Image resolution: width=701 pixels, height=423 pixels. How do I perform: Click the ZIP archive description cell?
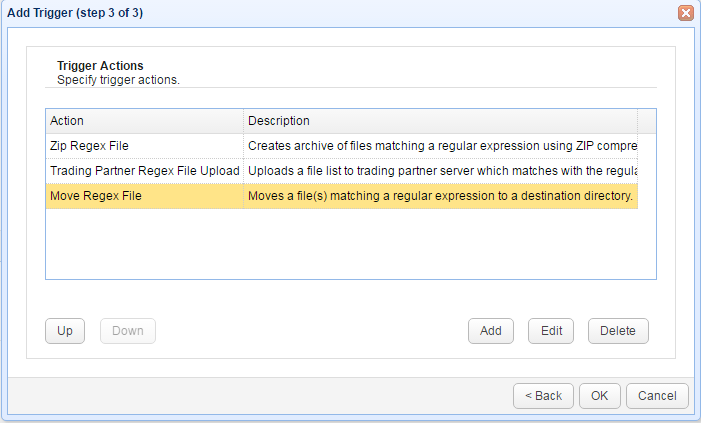pos(441,146)
